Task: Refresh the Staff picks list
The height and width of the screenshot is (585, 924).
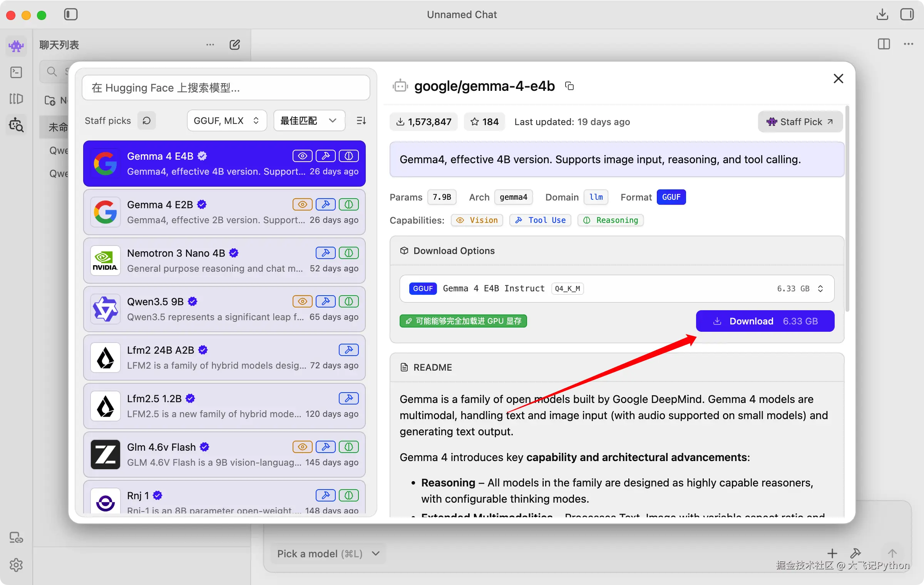Action: click(147, 120)
